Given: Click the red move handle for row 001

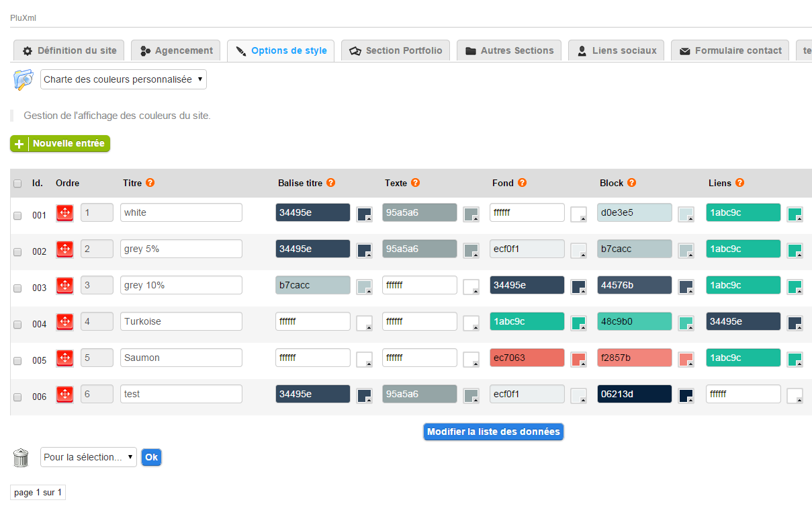Looking at the screenshot, I should (64, 213).
